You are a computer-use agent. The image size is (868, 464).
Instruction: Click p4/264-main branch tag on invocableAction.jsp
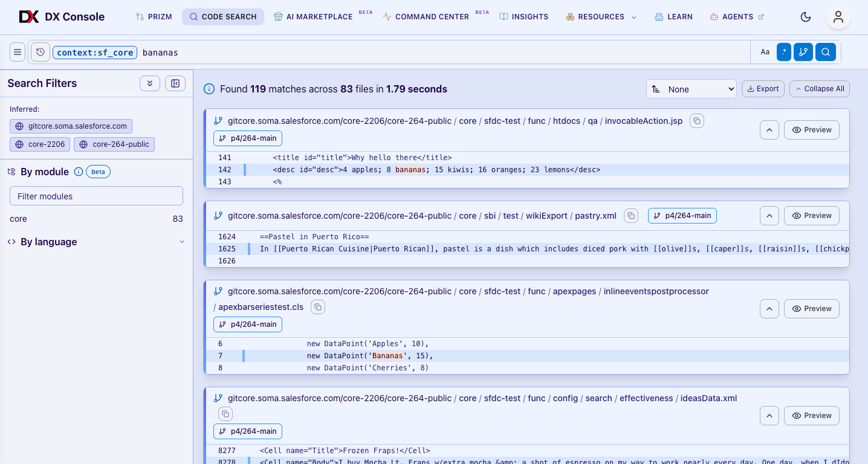pos(248,138)
